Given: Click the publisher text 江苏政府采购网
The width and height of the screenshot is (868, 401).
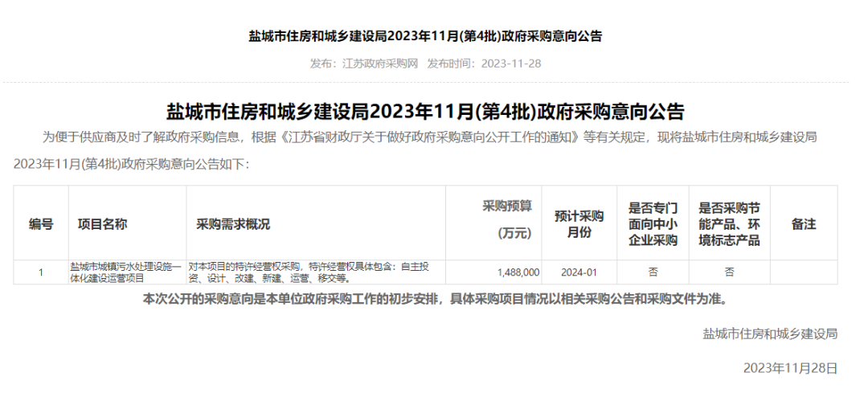Looking at the screenshot, I should coord(379,63).
